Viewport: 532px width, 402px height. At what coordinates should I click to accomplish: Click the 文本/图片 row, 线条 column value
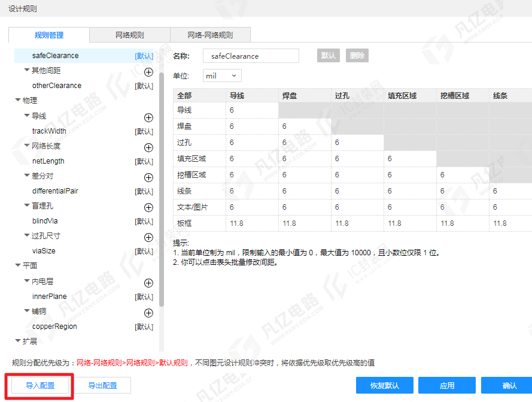pyautogui.click(x=510, y=207)
